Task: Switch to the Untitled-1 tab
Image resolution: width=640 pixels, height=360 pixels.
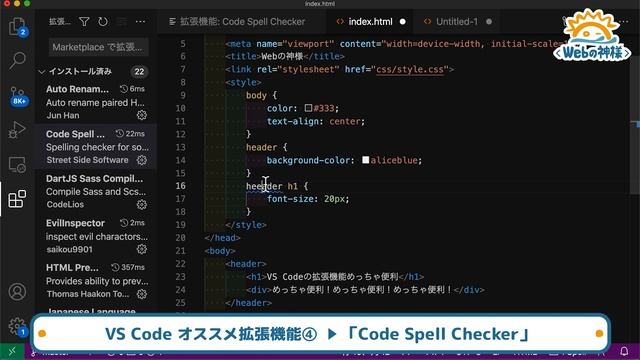Action: (457, 22)
